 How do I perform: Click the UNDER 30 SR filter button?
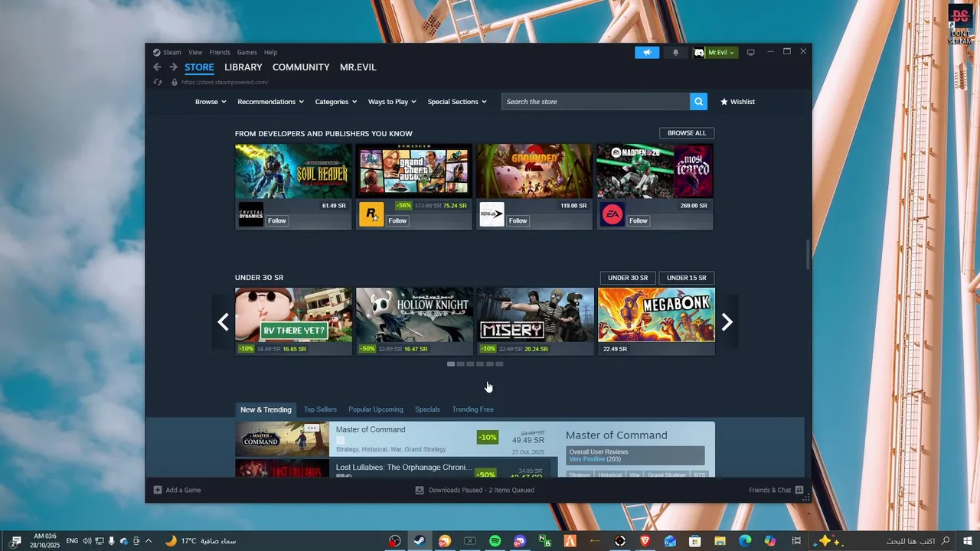click(628, 278)
